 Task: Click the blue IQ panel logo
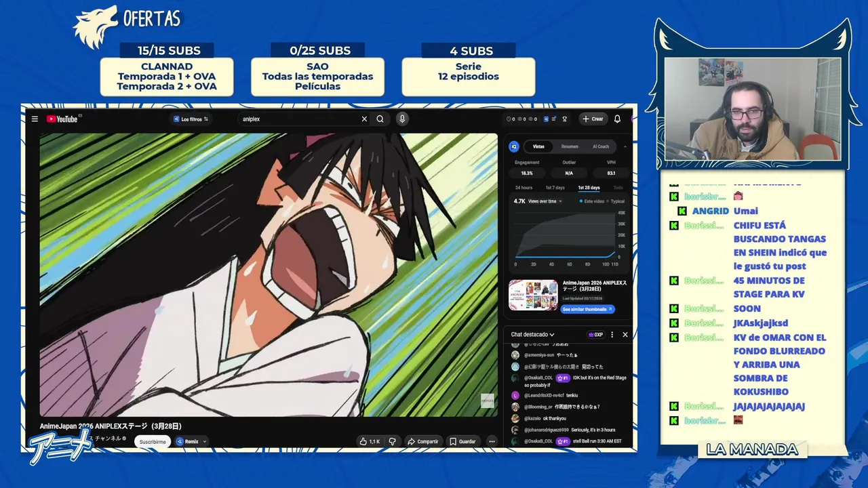point(514,146)
